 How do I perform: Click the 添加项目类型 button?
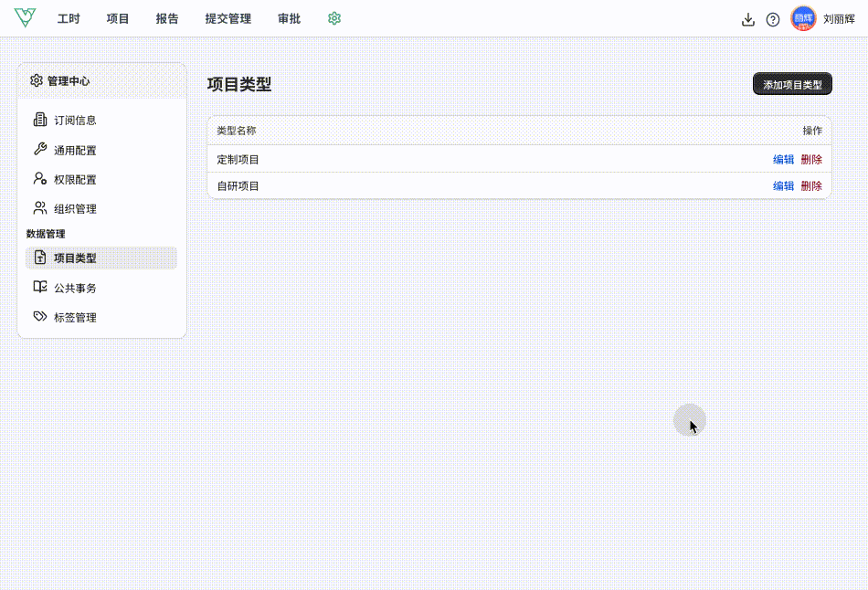[x=792, y=84]
